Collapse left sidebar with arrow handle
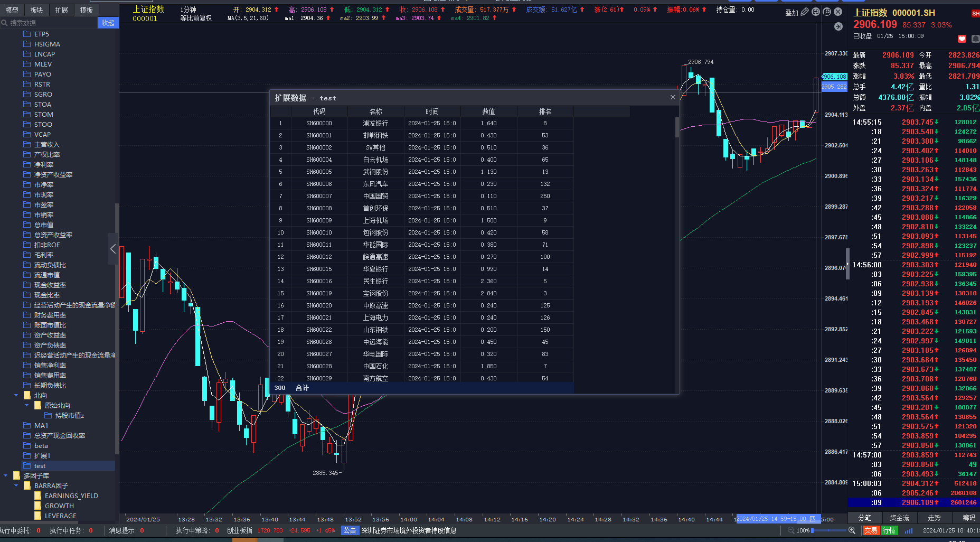 point(112,249)
